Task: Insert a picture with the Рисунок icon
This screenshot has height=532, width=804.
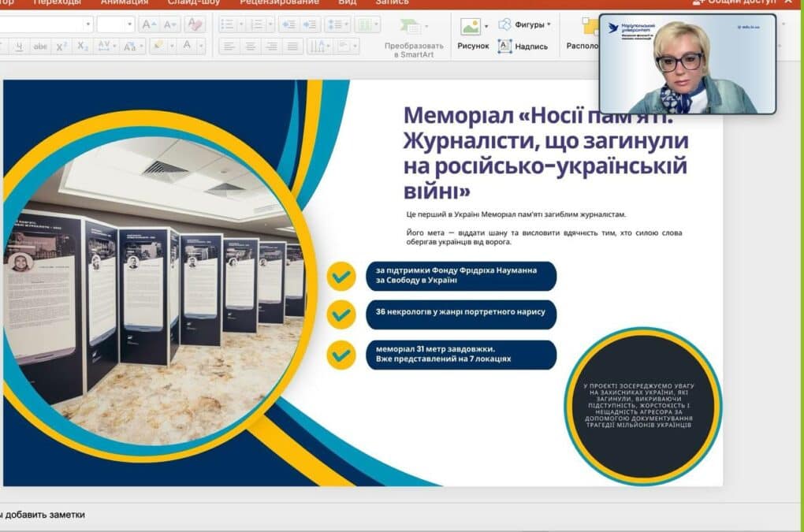Action: pyautogui.click(x=471, y=27)
